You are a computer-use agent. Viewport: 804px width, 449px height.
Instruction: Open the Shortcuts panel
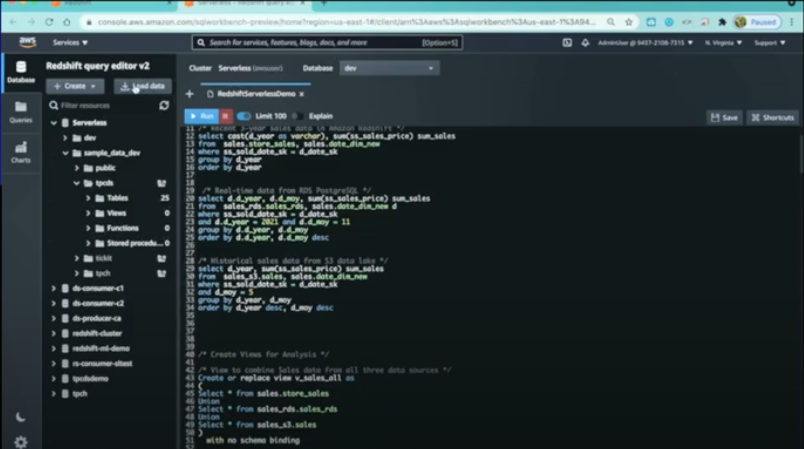click(x=772, y=117)
